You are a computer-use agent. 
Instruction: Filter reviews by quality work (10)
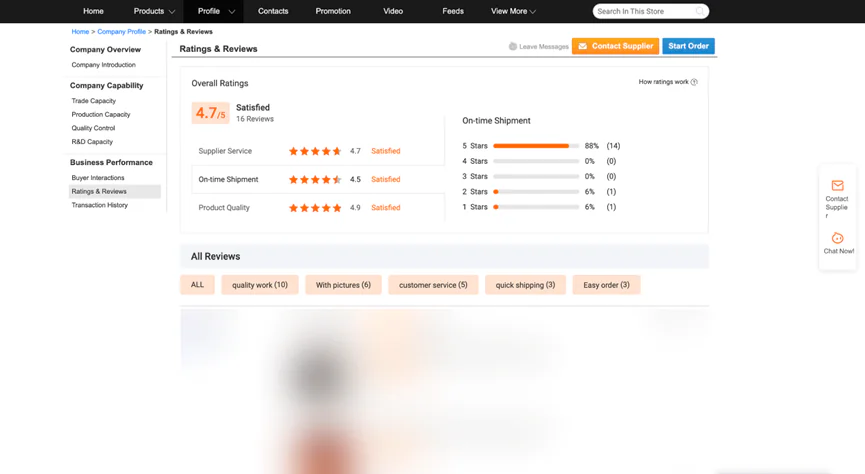[x=260, y=285]
